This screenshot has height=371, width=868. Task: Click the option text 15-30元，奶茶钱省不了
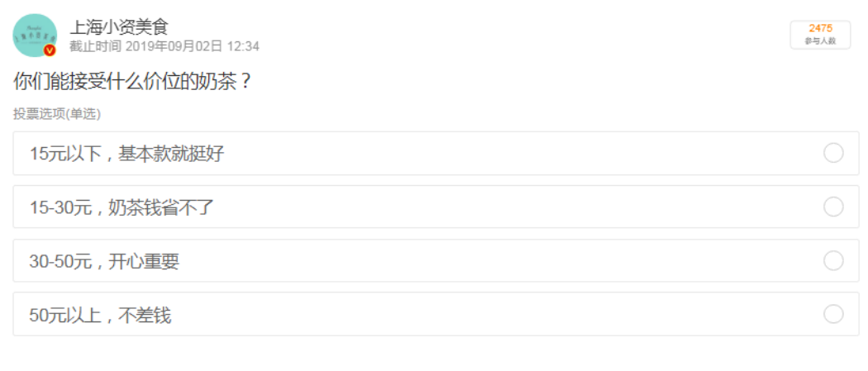[x=122, y=207]
